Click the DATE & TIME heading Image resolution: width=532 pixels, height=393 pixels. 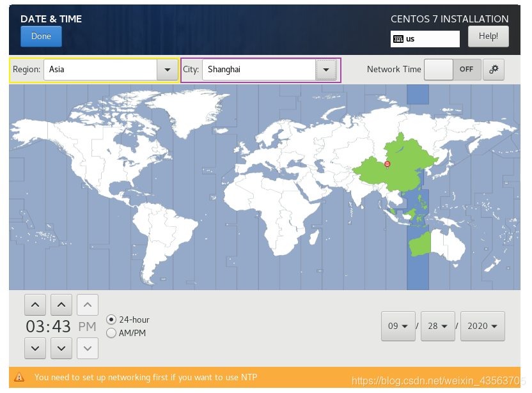(x=51, y=19)
